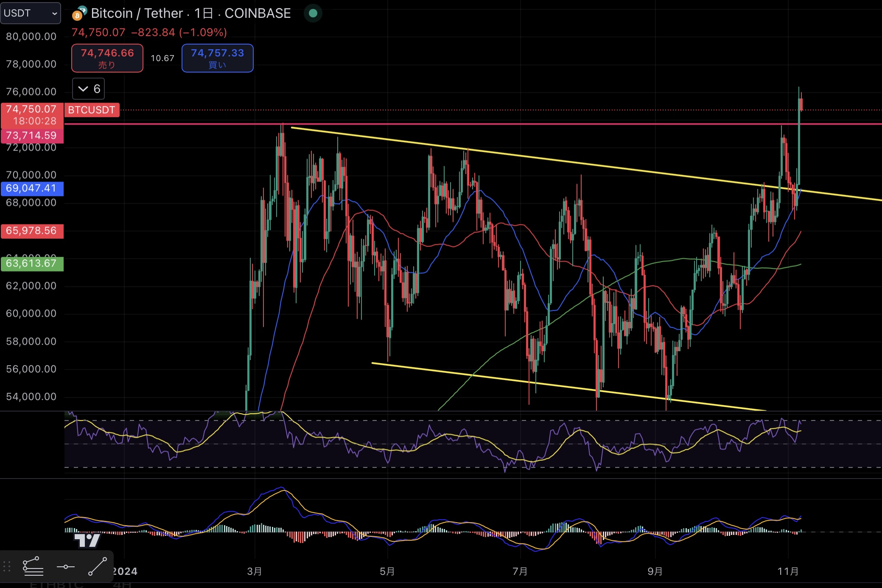882x588 pixels.
Task: Click the 54,000.00 price axis label
Action: point(31,397)
